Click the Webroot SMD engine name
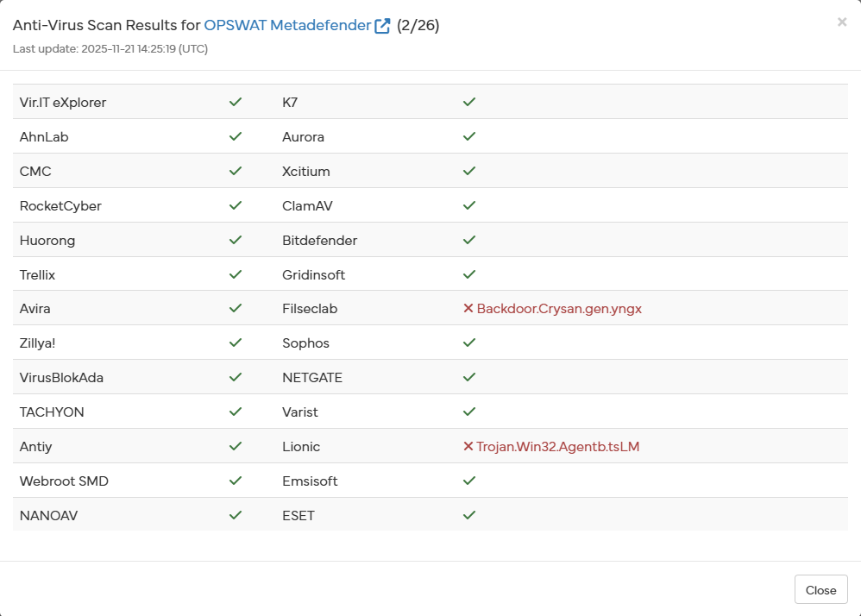The width and height of the screenshot is (861, 616). [x=64, y=481]
